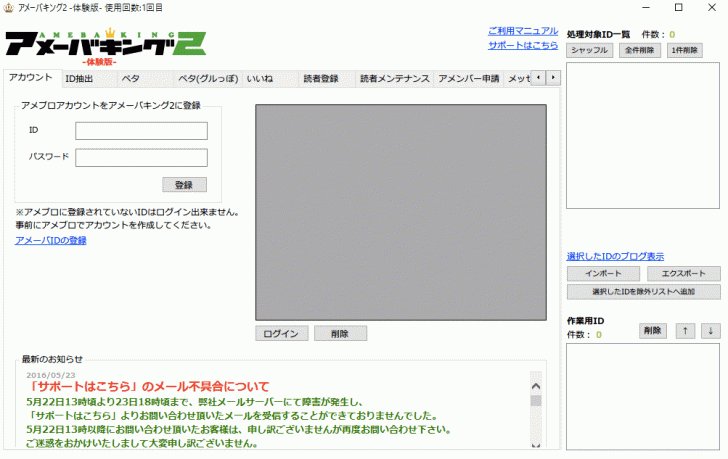Click into the ID text field
Viewport: 728px width, 459px height.
141,131
